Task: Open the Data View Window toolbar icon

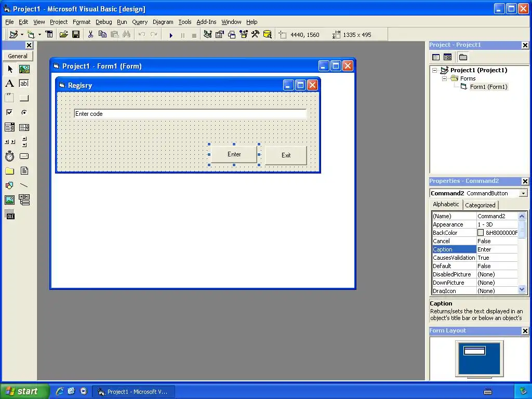Action: (268, 35)
